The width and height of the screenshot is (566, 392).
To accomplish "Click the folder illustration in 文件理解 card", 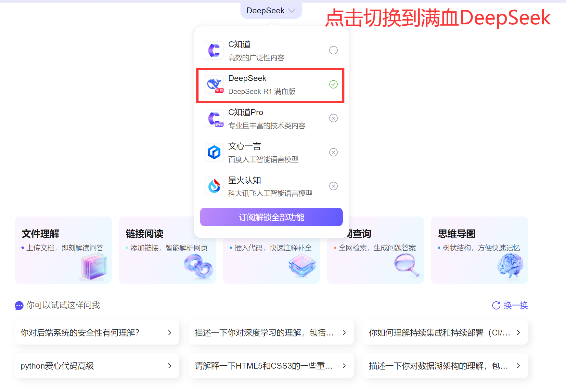I will click(94, 267).
